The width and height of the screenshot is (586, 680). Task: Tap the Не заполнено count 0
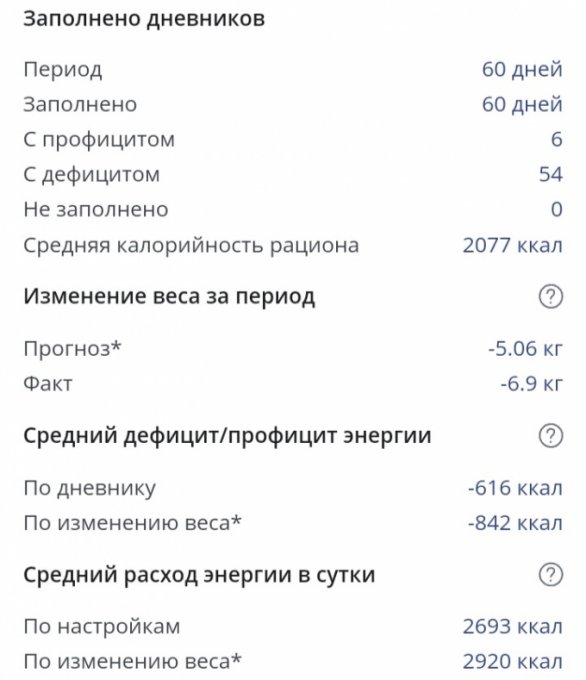557,209
